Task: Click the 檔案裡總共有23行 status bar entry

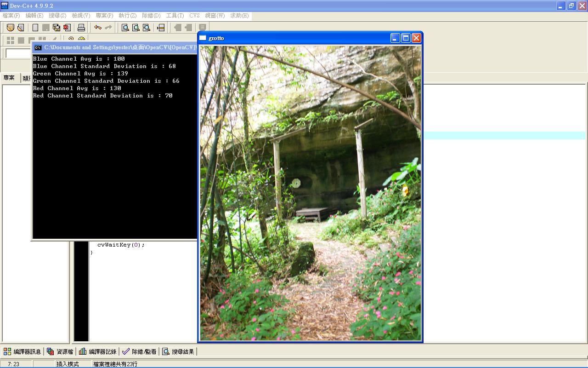Action: pyautogui.click(x=115, y=364)
